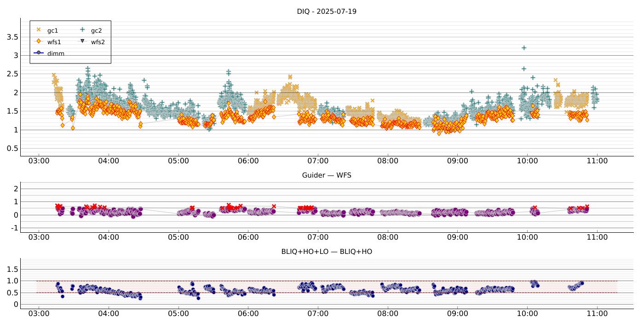The image size is (644, 322).
Task: Select the 'wfs1' legend label
Action: tap(54, 42)
